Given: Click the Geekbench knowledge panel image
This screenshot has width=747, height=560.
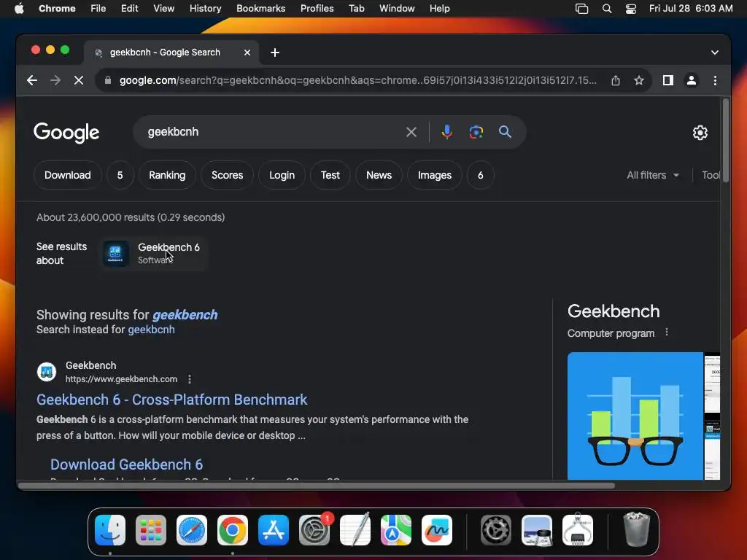Looking at the screenshot, I should coord(635,416).
